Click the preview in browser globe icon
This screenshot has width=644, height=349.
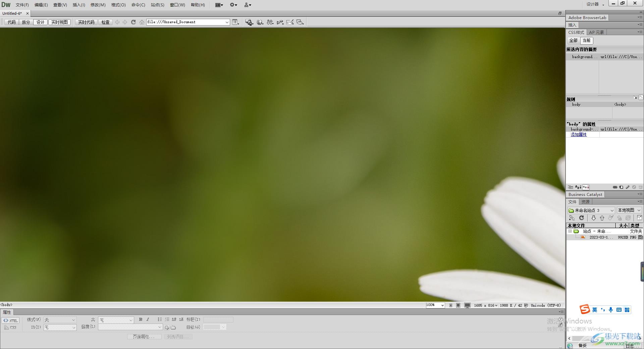click(260, 22)
